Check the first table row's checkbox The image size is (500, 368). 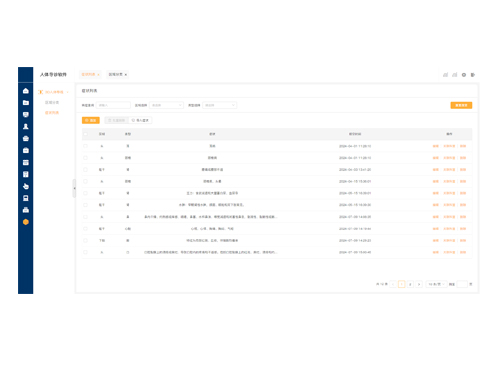click(x=85, y=146)
